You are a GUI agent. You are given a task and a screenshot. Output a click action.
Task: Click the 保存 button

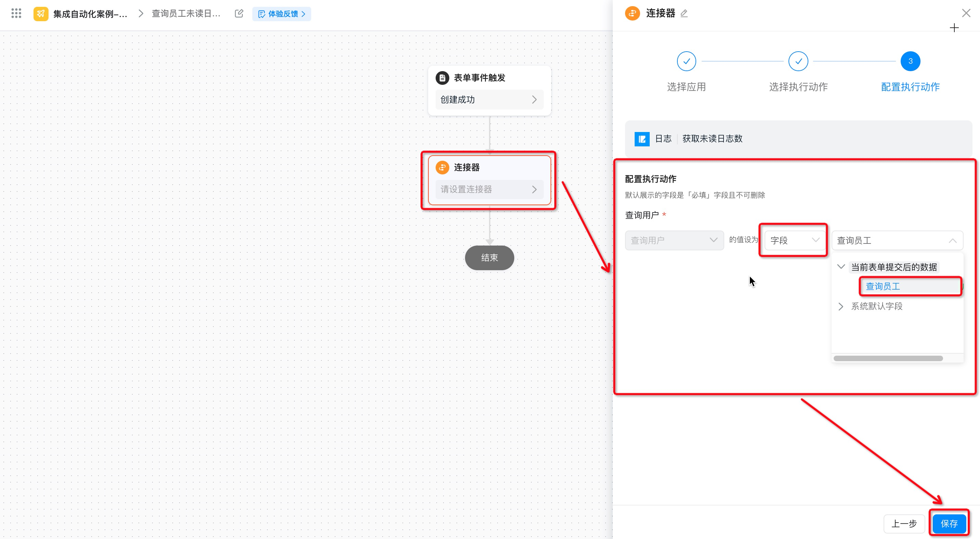click(x=949, y=524)
